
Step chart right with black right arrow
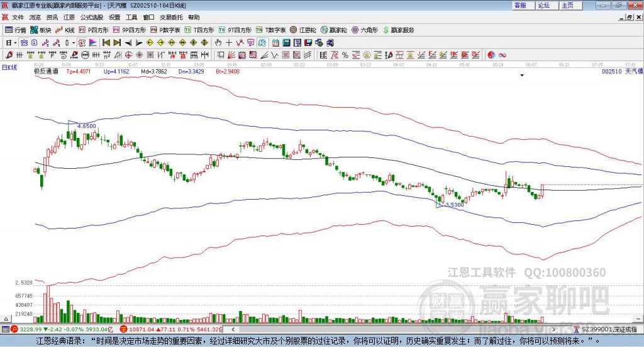(139, 43)
